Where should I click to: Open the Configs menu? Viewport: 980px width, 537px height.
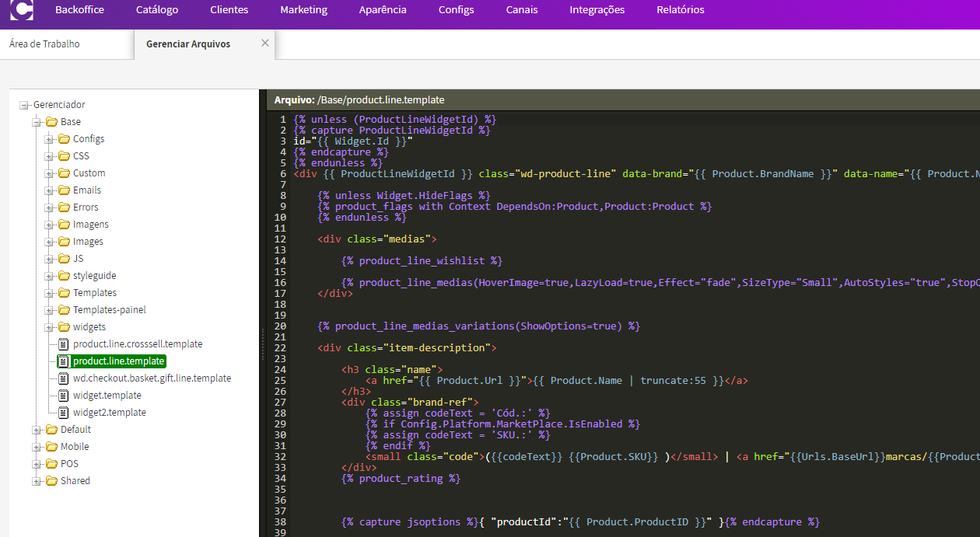click(457, 10)
